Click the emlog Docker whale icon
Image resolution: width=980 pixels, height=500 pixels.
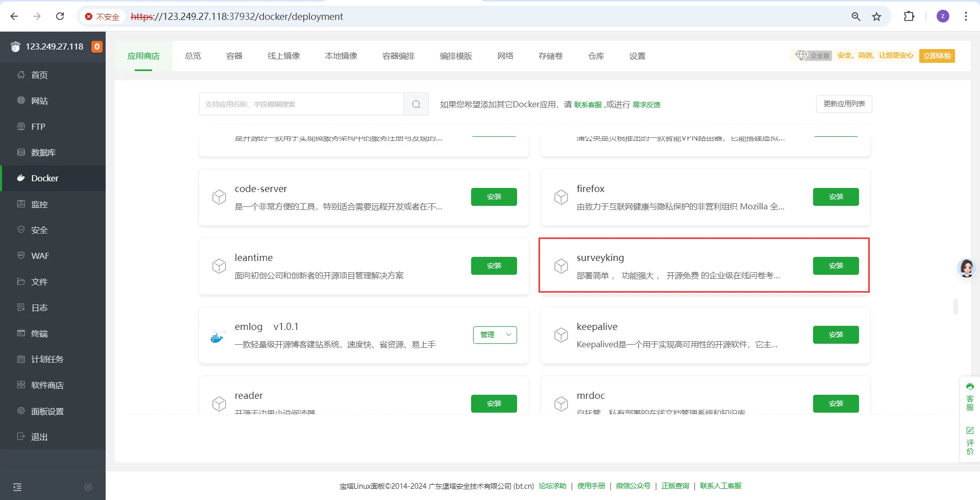[x=218, y=337]
